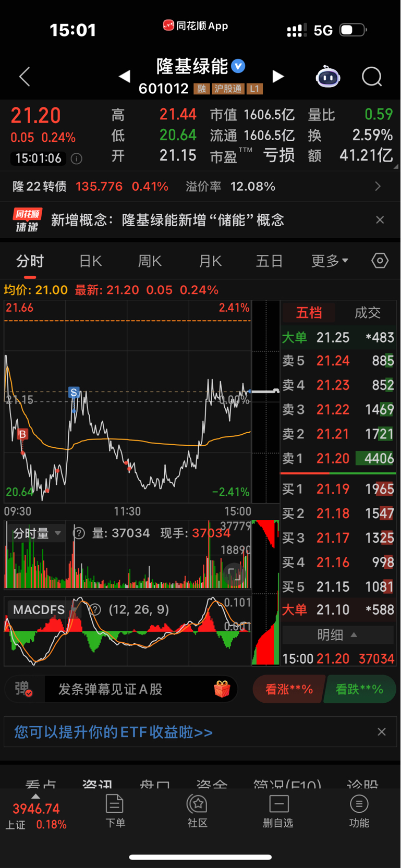Tap the 15:00 21.20 37034 trade row
Screen dimensions: 401x868
pos(338,658)
